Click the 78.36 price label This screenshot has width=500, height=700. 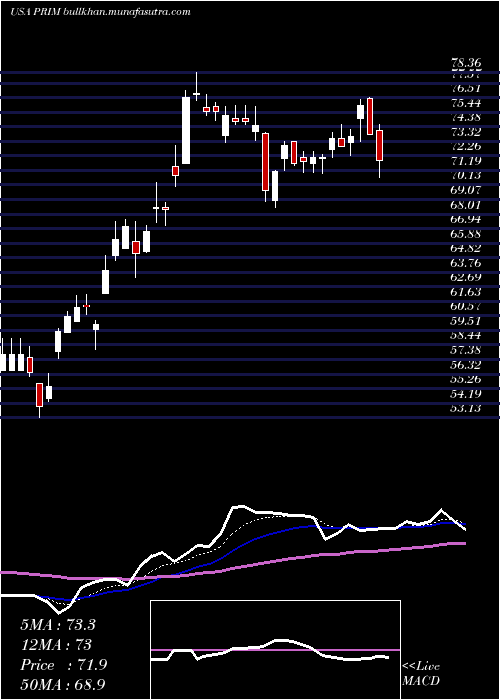coord(466,65)
